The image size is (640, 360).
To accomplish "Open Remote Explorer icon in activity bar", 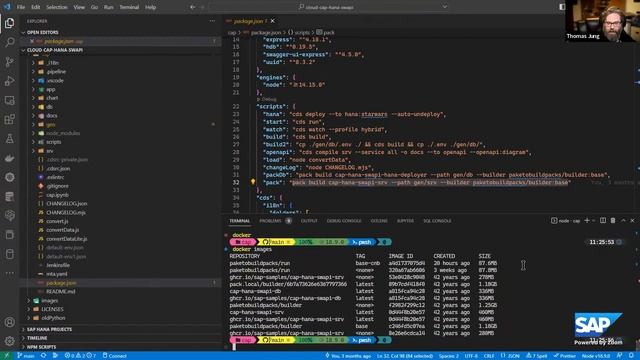I will pyautogui.click(x=9, y=100).
